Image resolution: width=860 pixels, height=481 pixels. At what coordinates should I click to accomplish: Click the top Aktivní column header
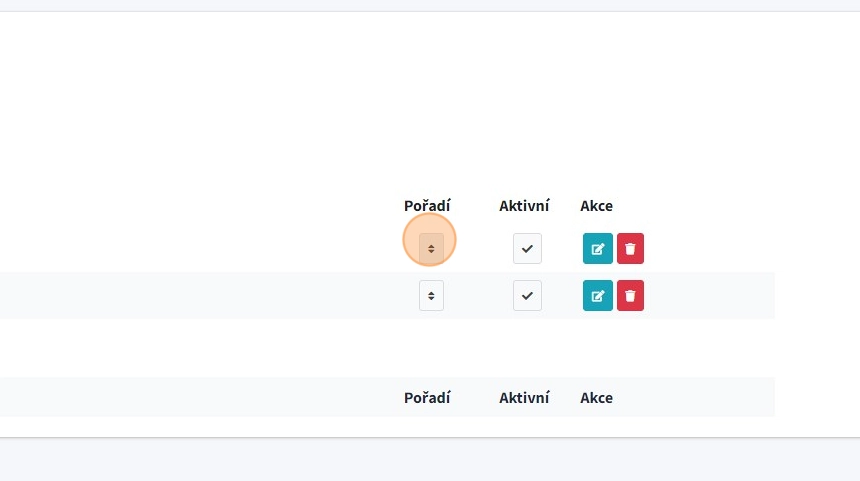(x=524, y=206)
